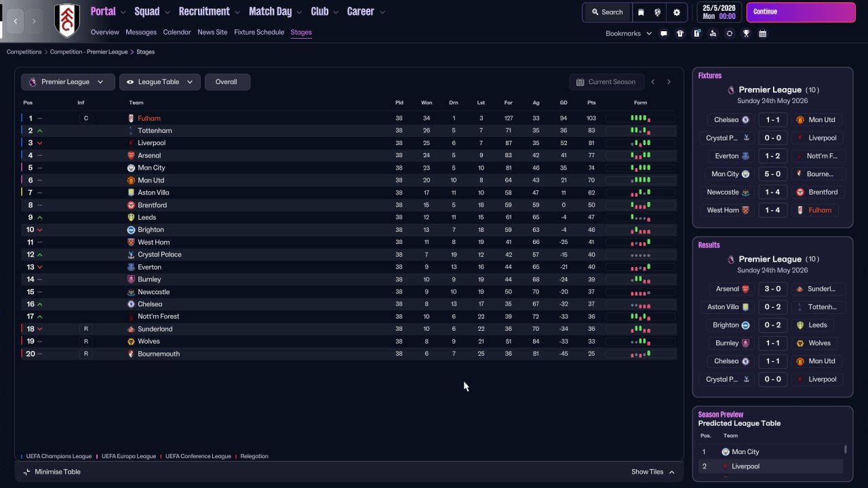Screen dimensions: 868x488
Task: Click Premier League logo in Fixtures panel
Action: pos(731,89)
